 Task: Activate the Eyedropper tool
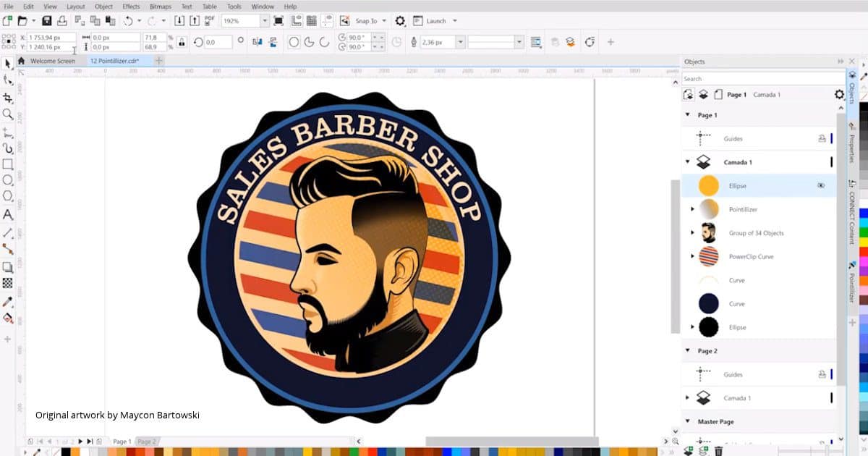point(8,301)
